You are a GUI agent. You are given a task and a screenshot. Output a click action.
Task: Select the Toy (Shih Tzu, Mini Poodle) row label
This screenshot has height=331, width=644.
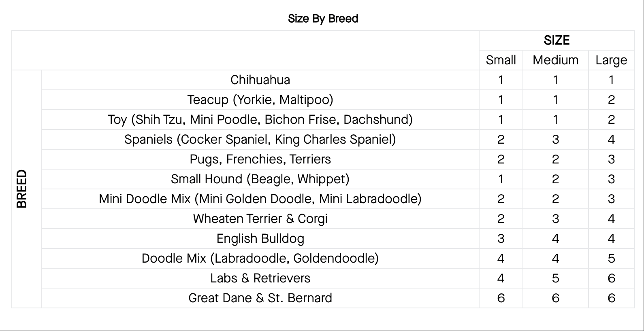pos(260,119)
